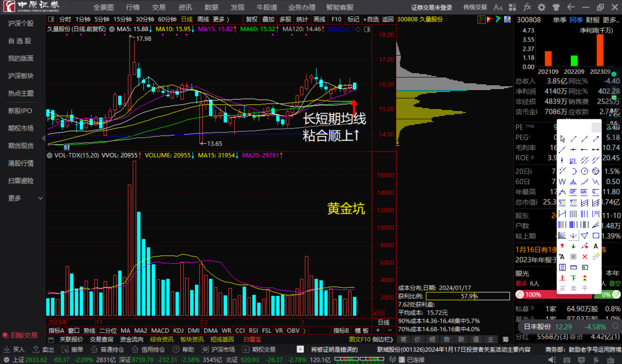Toggle the VOL-TDX indicator circle button

coord(50,155)
